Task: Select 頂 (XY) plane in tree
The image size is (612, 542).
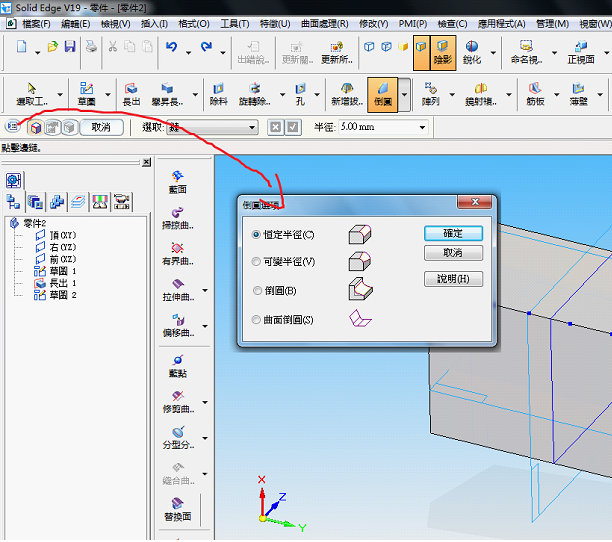Action: tap(56, 235)
